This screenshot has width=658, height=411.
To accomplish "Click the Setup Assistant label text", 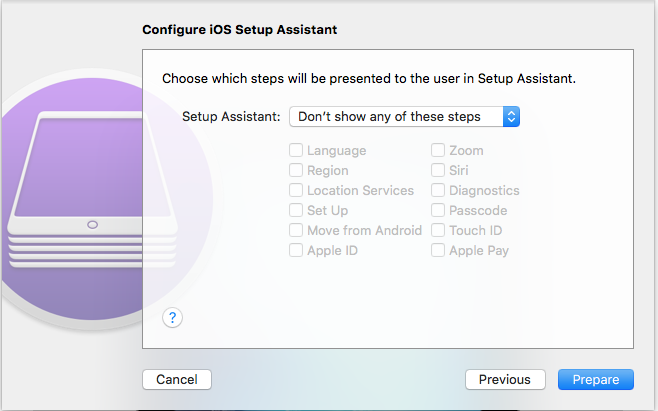I will point(231,117).
